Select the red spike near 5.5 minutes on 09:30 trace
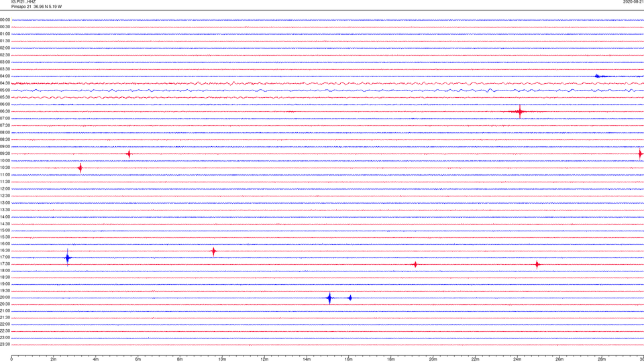This screenshot has width=644, height=362. [129, 154]
